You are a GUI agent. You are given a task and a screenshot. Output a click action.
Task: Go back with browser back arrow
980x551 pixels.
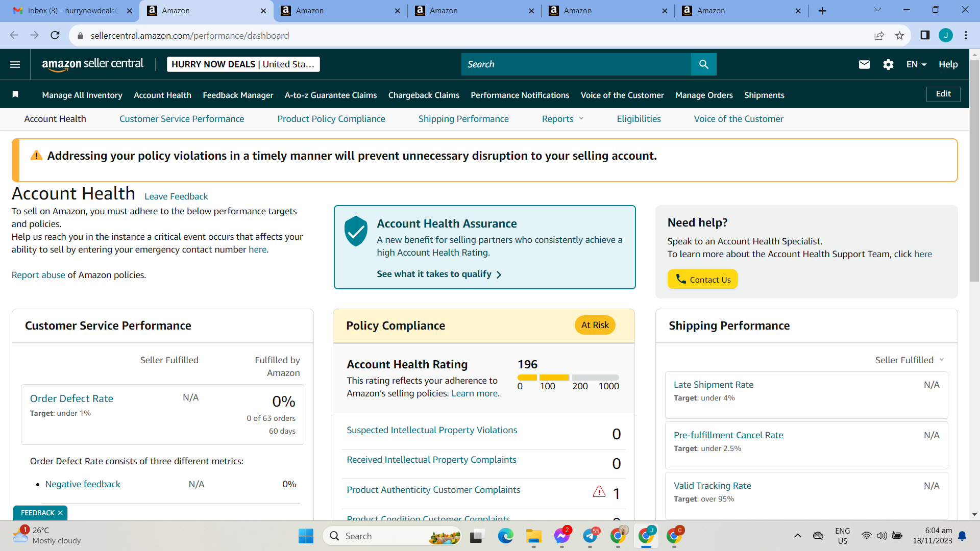(x=14, y=35)
